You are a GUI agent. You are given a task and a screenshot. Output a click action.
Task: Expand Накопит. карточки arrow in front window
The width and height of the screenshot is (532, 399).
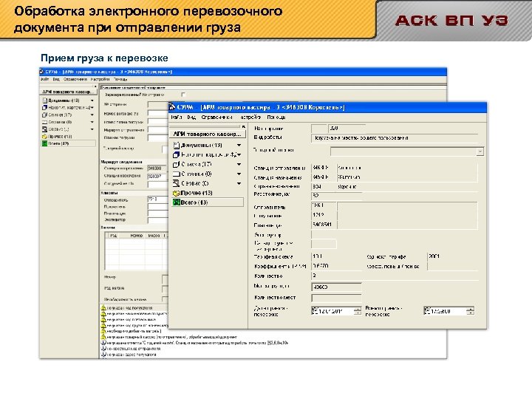tap(239, 154)
